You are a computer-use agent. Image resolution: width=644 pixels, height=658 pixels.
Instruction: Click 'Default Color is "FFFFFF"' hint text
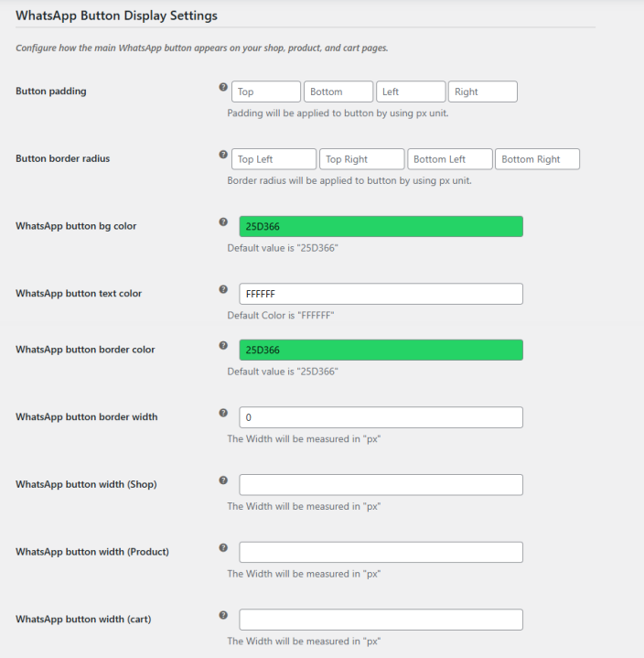tap(281, 316)
